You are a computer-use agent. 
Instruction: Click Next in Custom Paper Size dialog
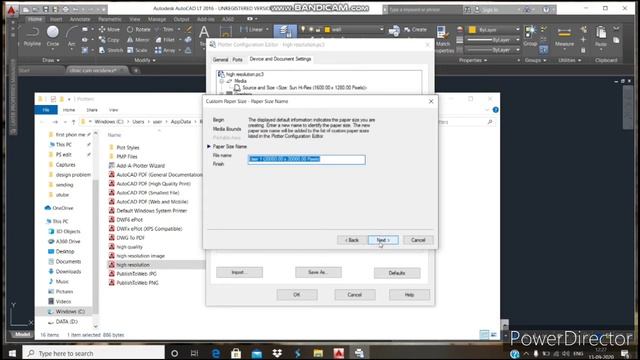383,240
